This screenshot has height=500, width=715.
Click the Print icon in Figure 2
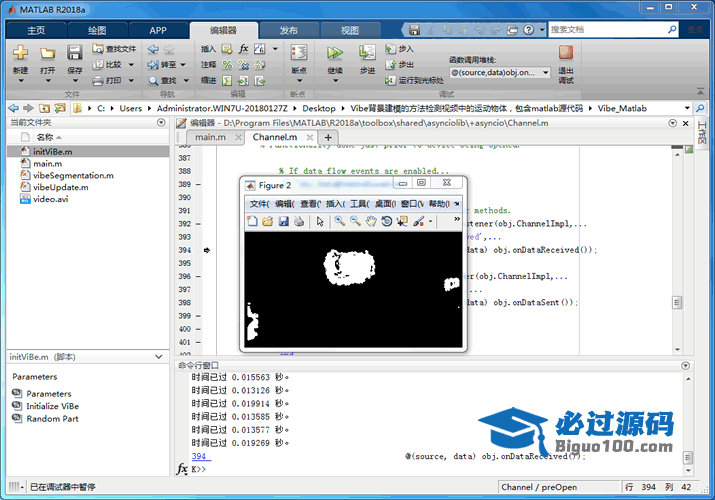tap(299, 222)
